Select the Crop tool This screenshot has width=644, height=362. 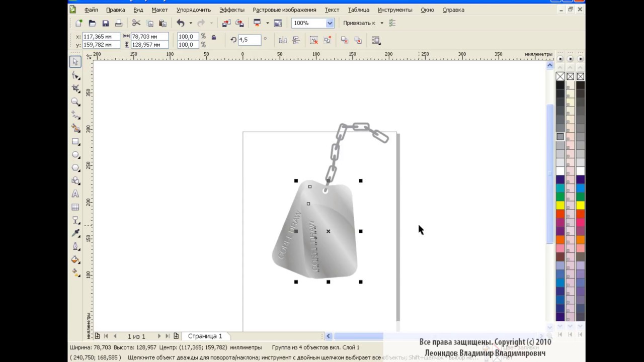click(75, 88)
